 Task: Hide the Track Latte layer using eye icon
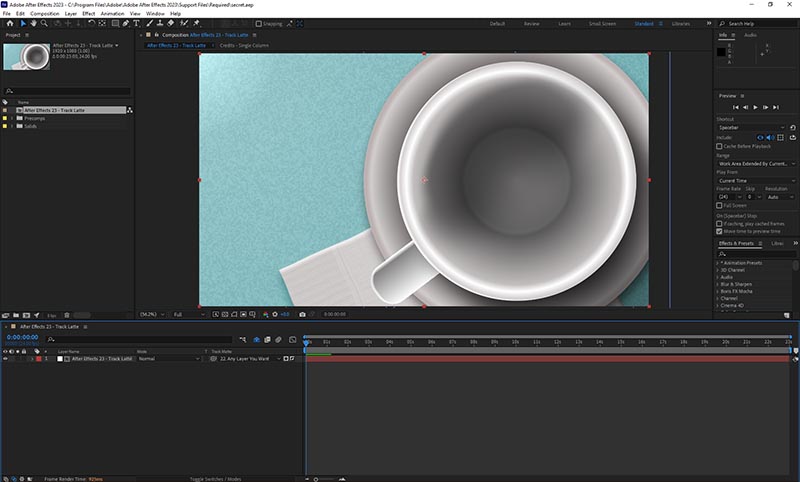pyautogui.click(x=6, y=358)
